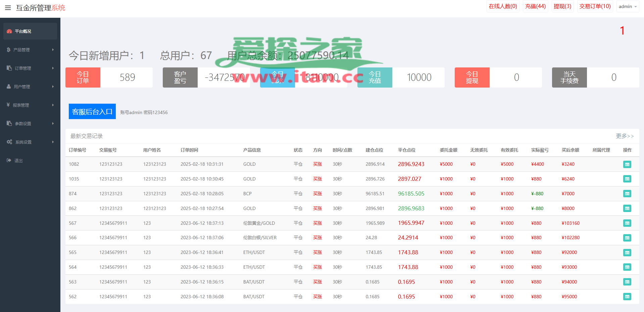Click details icon for order 565
Viewport: 644px width, 312px height.
[627, 253]
